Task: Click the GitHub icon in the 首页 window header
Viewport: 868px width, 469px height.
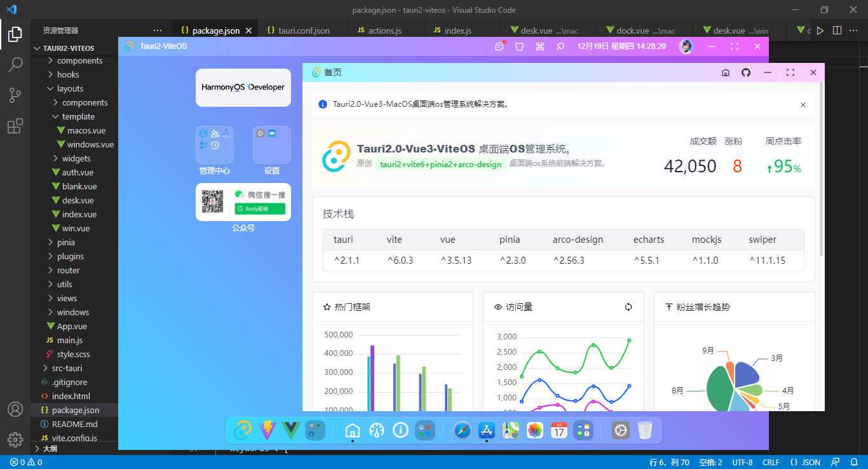Action: pyautogui.click(x=745, y=72)
